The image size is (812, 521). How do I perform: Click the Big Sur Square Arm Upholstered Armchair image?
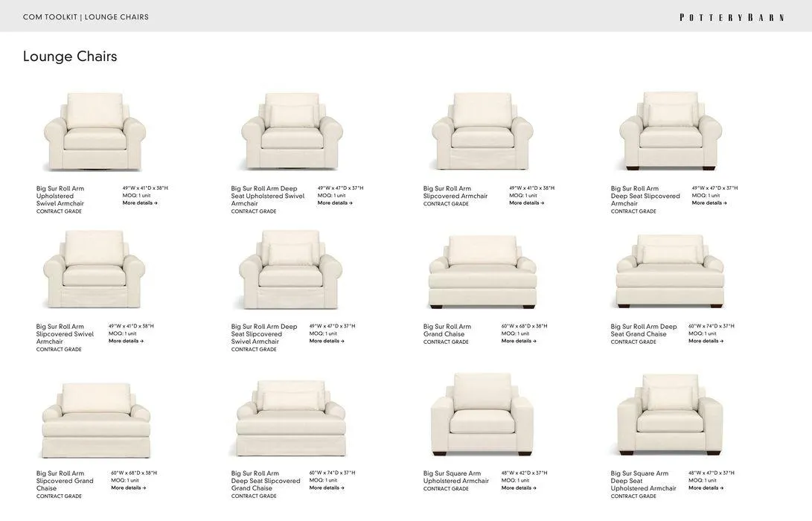coord(482,415)
